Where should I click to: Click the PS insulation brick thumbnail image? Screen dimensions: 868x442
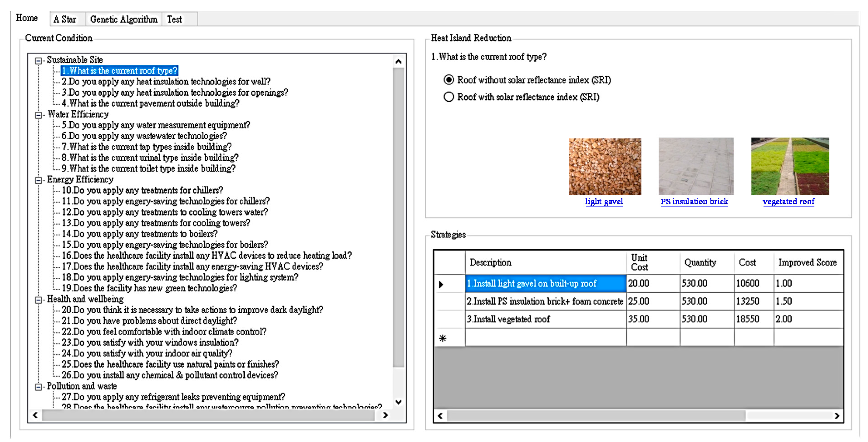tap(696, 166)
